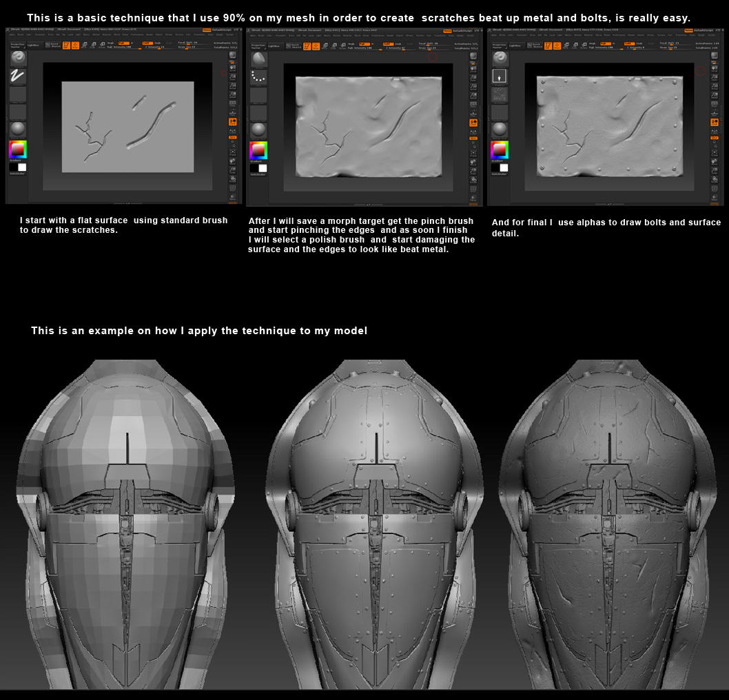The width and height of the screenshot is (729, 700).
Task: Select hPolish brush thumbnail in second ZBrush window
Action: tap(259, 59)
